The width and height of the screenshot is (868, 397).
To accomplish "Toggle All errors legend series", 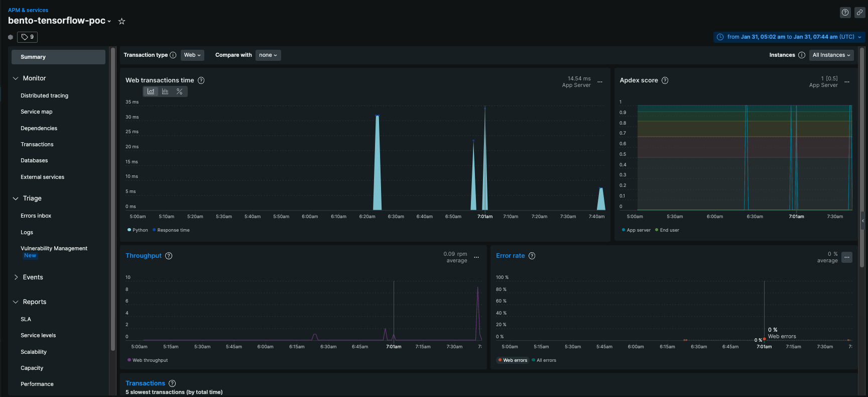I will [544, 360].
